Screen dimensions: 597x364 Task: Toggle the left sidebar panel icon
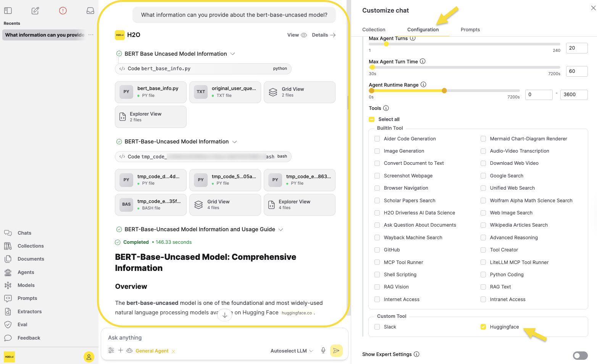tap(8, 11)
